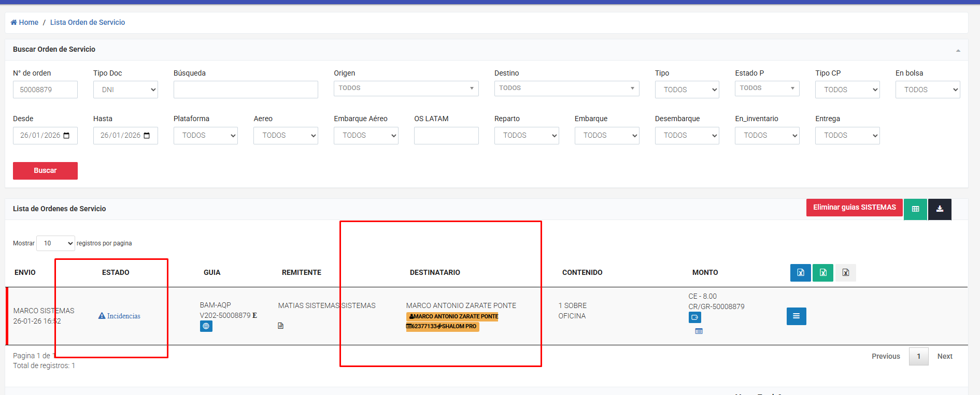Click the Incidencias status link
The image size is (980, 395).
point(120,316)
